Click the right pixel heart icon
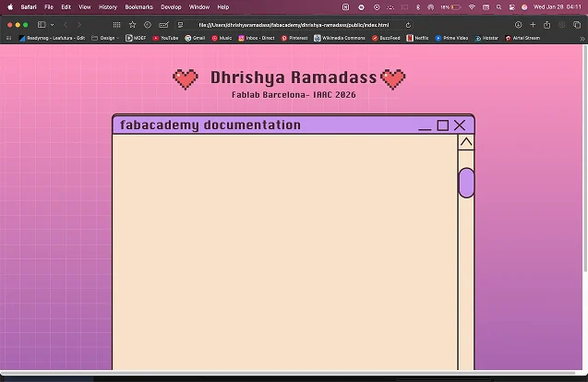Viewport: 588px width, 382px height. coord(393,79)
